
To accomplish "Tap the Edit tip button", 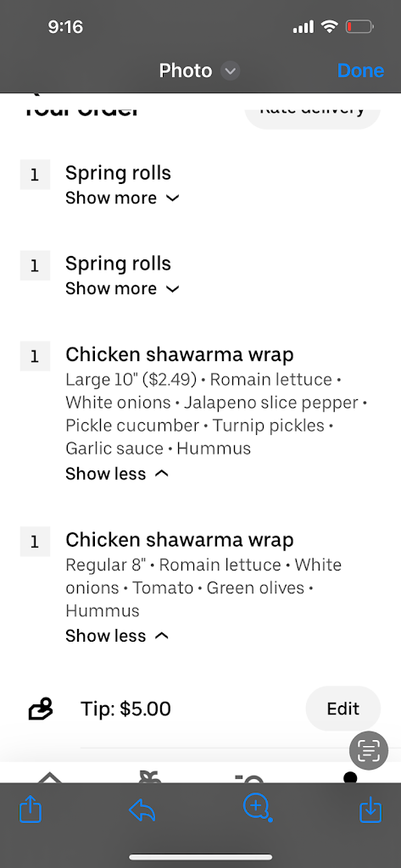I will 343,709.
